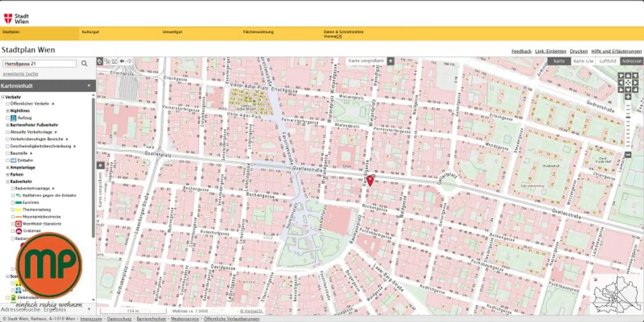Screen dimensions: 644x322
Task: Zoom out with the minus button
Action: tap(628, 155)
